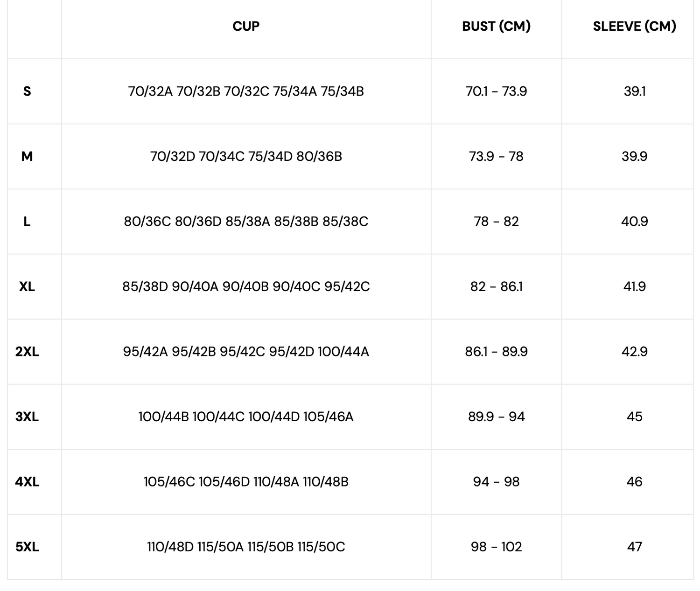This screenshot has width=700, height=591.
Task: Click cup sizes starting with 80/36C
Action: [246, 222]
